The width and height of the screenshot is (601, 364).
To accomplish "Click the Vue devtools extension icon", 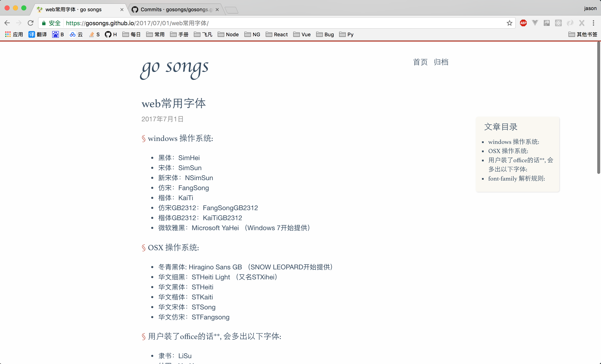I will (535, 23).
